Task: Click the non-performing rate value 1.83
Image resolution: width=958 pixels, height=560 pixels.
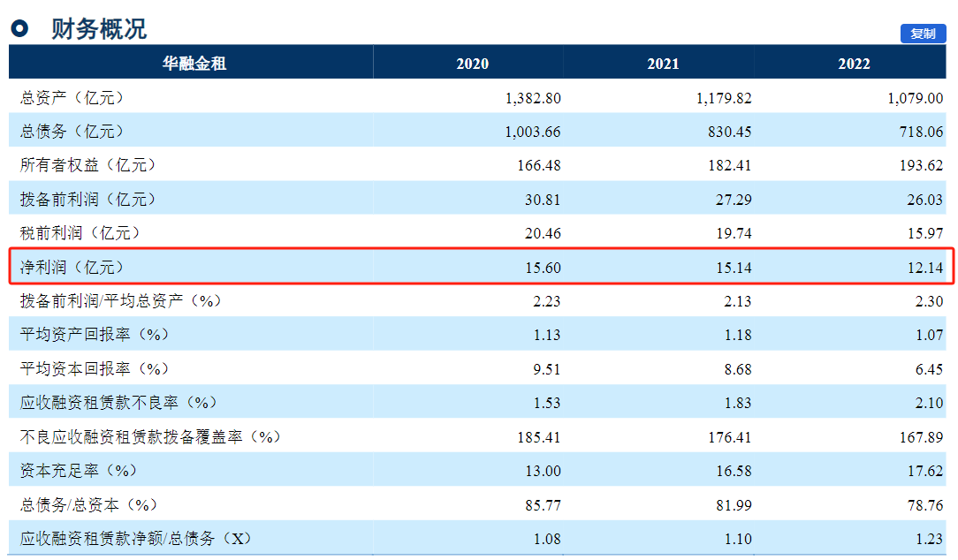Action: pyautogui.click(x=737, y=403)
